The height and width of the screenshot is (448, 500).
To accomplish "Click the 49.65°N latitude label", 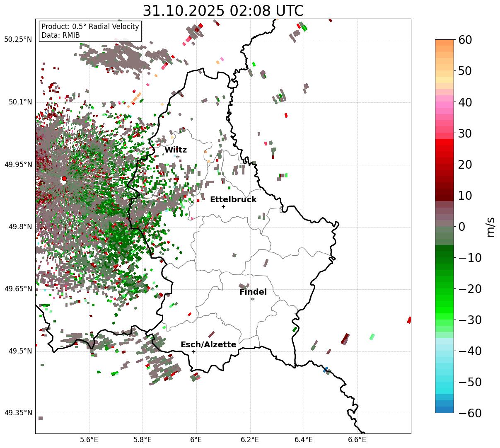I will (18, 289).
